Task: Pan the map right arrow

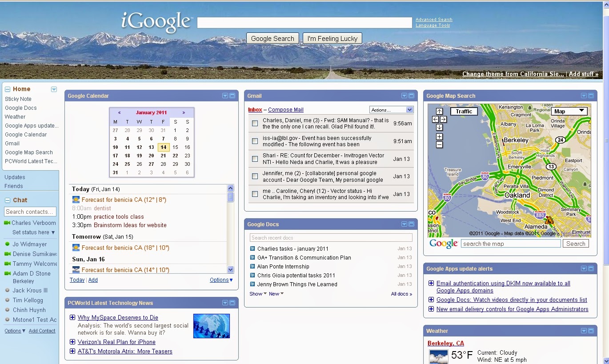Action: coord(443,120)
